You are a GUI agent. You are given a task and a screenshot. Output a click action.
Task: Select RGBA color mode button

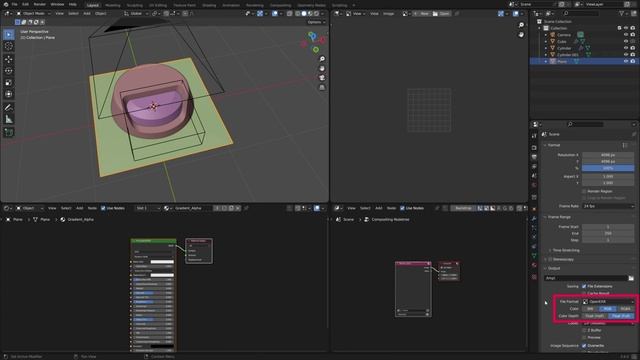click(x=625, y=309)
